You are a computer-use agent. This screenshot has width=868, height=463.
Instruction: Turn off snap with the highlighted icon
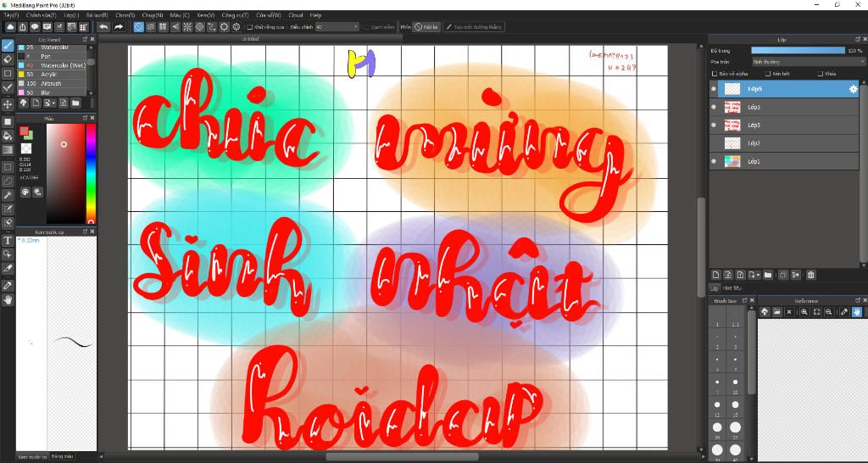click(138, 26)
